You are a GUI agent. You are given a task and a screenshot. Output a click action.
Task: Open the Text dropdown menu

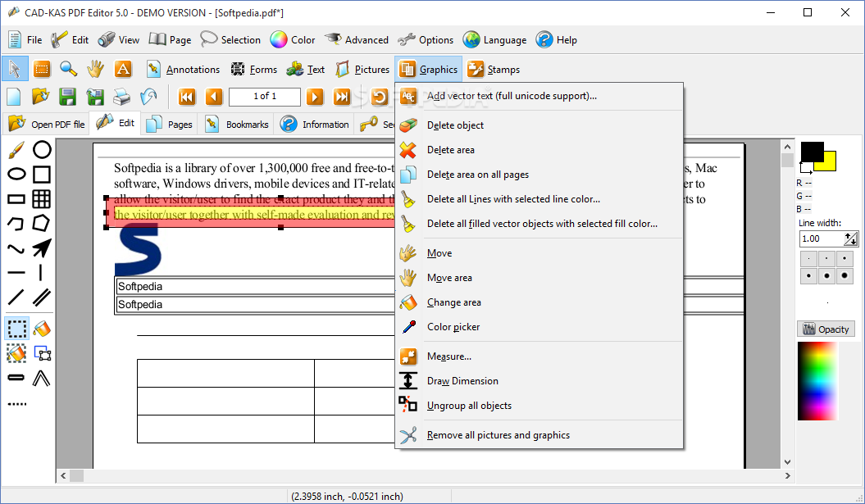point(305,70)
